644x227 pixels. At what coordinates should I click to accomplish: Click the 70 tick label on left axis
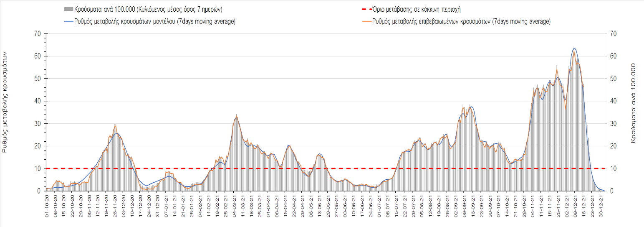38,34
